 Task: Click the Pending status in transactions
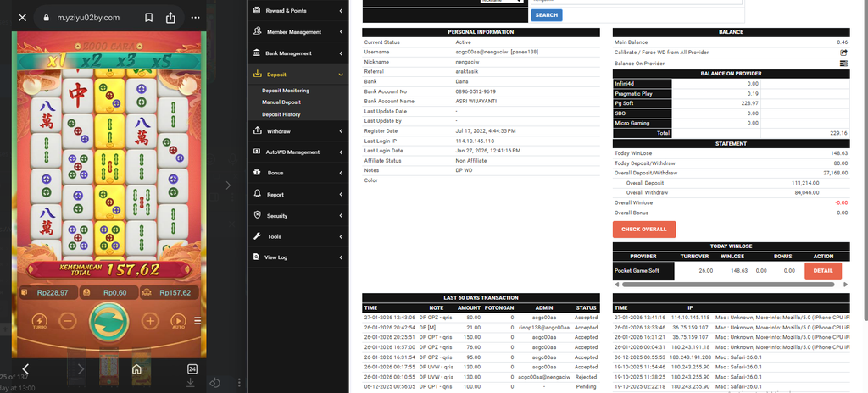[587, 386]
